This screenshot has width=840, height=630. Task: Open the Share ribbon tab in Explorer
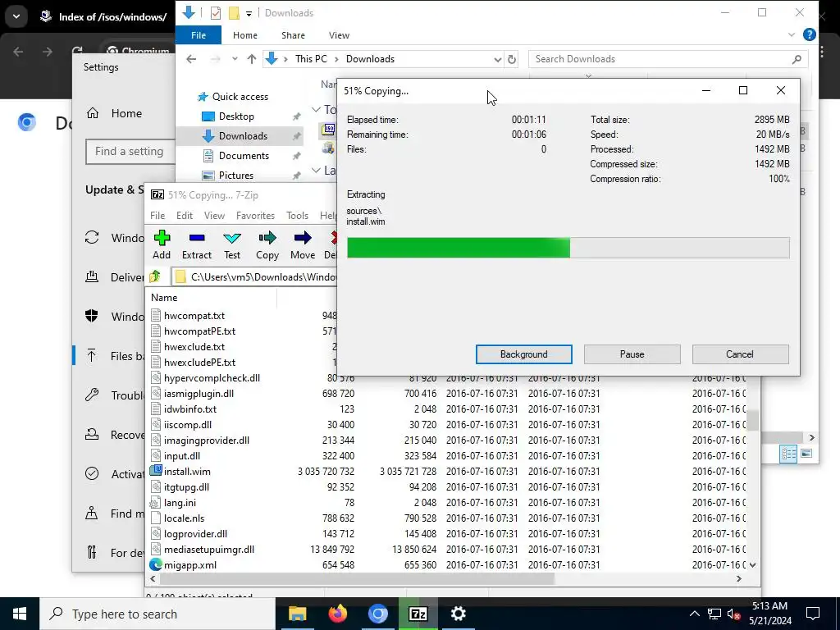click(x=293, y=34)
